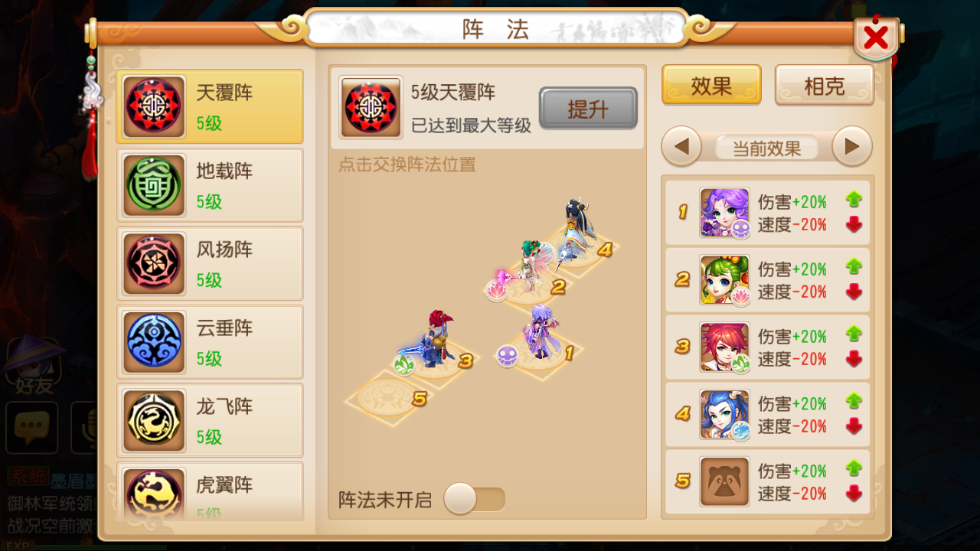Image resolution: width=980 pixels, height=551 pixels.
Task: Select red-haired character portrait in slot 3
Action: click(724, 347)
